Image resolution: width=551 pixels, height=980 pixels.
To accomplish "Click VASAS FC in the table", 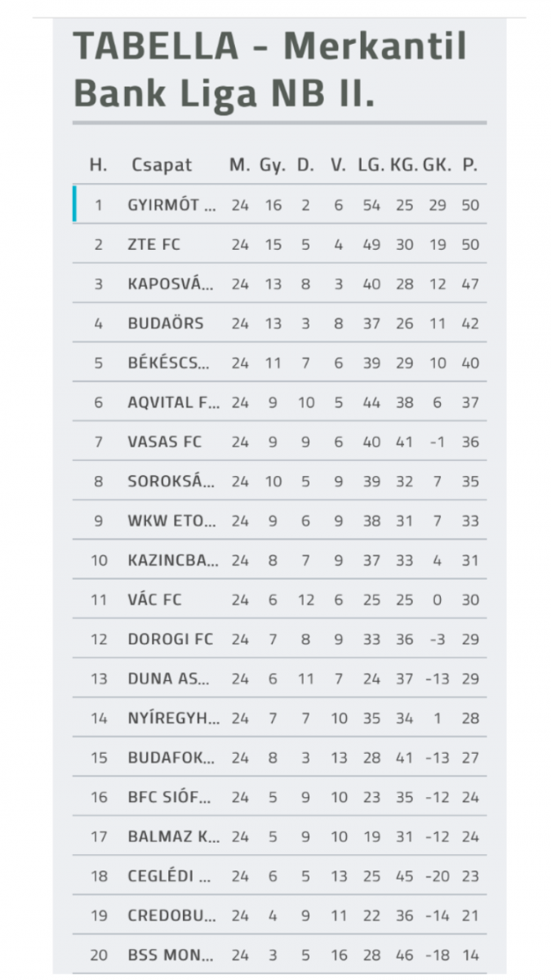I will pyautogui.click(x=164, y=442).
